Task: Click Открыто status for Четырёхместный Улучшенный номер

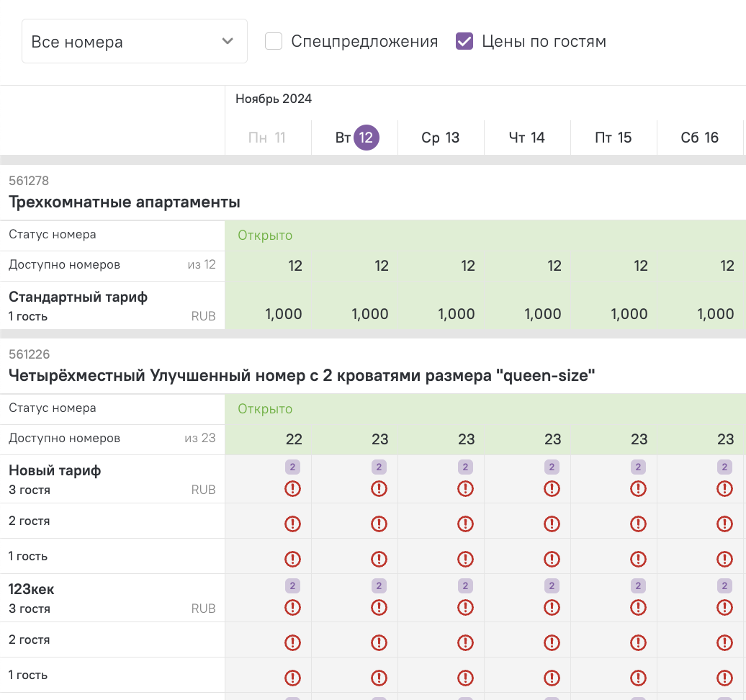Action: click(265, 409)
